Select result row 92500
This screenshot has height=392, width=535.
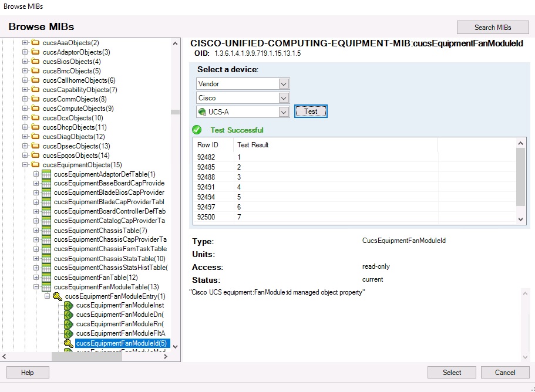coord(355,217)
